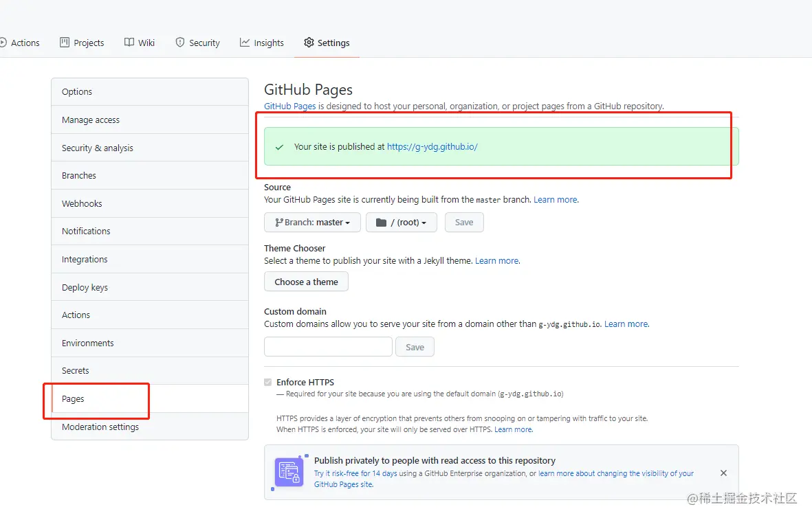
Task: Click the Wiki book icon
Action: pos(129,43)
